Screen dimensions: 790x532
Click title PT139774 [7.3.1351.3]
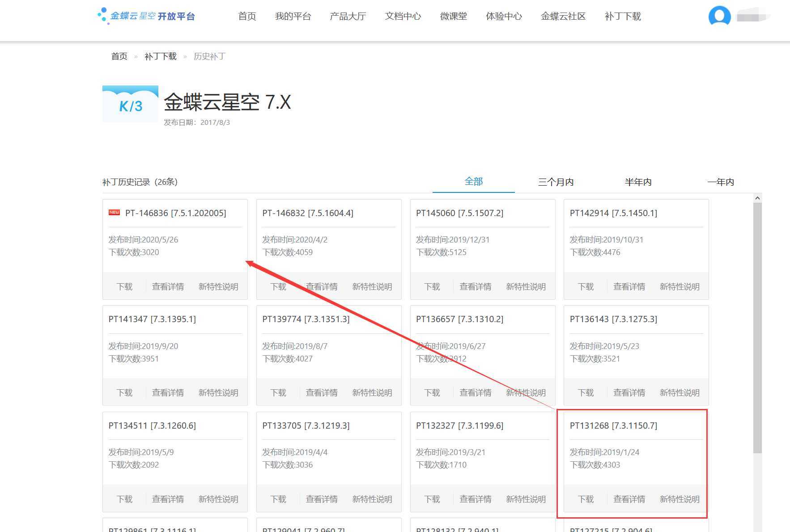click(x=306, y=319)
